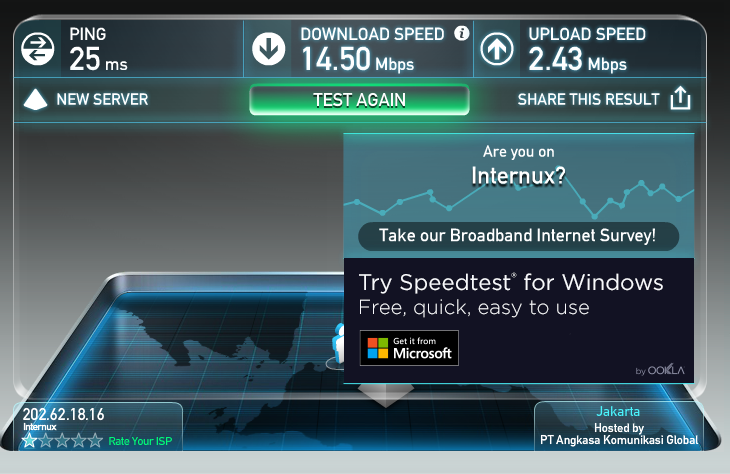Rate ISP with fifth star
Viewport: 730px width, 474px height.
pos(95,440)
